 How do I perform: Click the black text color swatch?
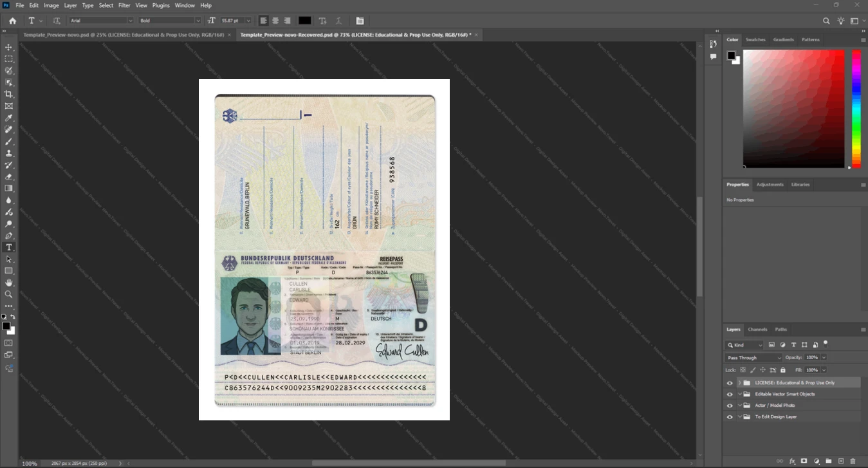[x=304, y=21]
